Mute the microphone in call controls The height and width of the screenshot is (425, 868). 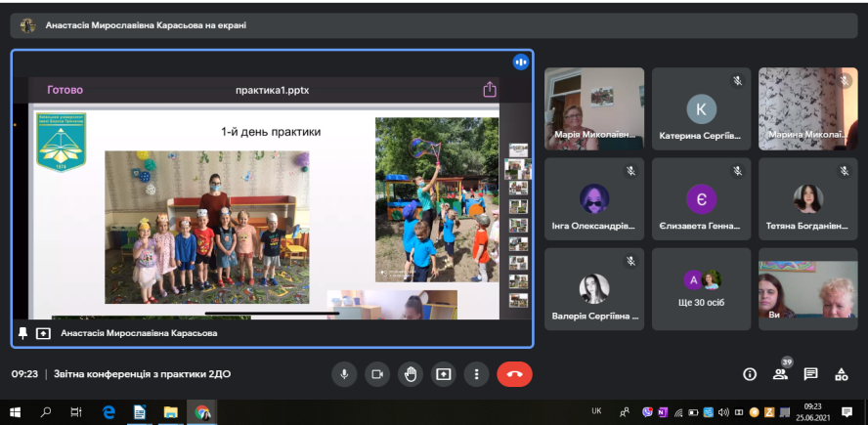[343, 373]
